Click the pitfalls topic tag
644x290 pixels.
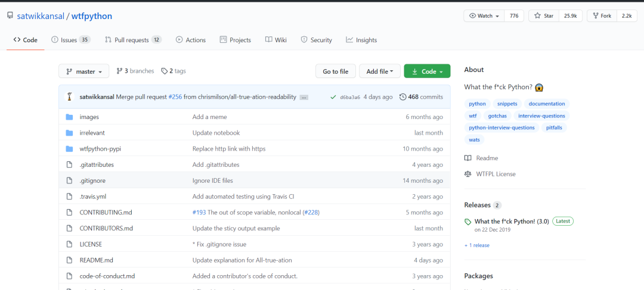tap(554, 127)
